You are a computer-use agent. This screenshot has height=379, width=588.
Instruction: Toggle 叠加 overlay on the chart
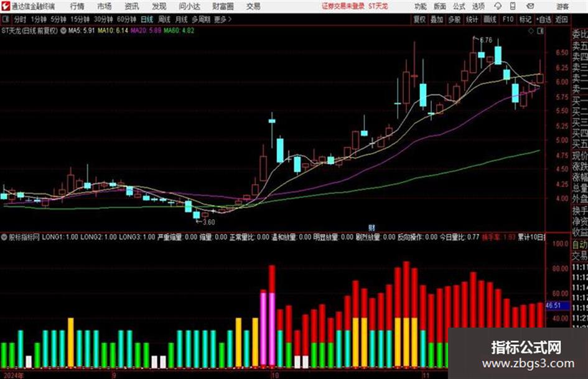(x=437, y=19)
